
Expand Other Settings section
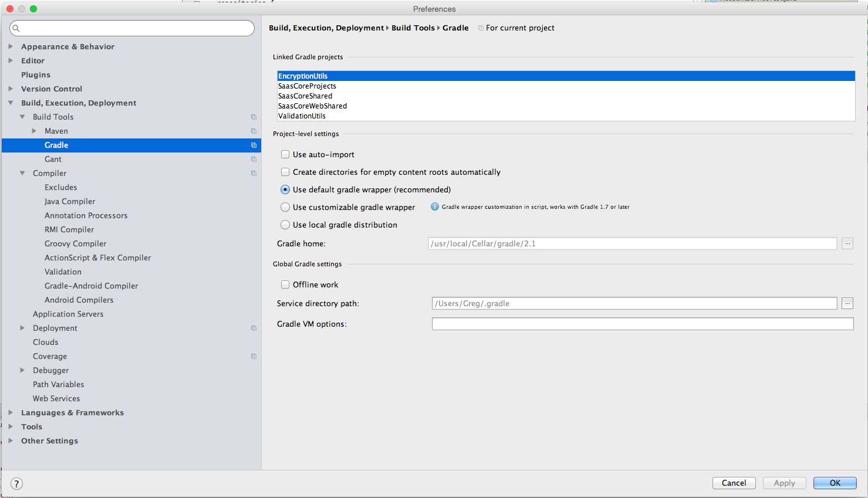click(x=11, y=441)
